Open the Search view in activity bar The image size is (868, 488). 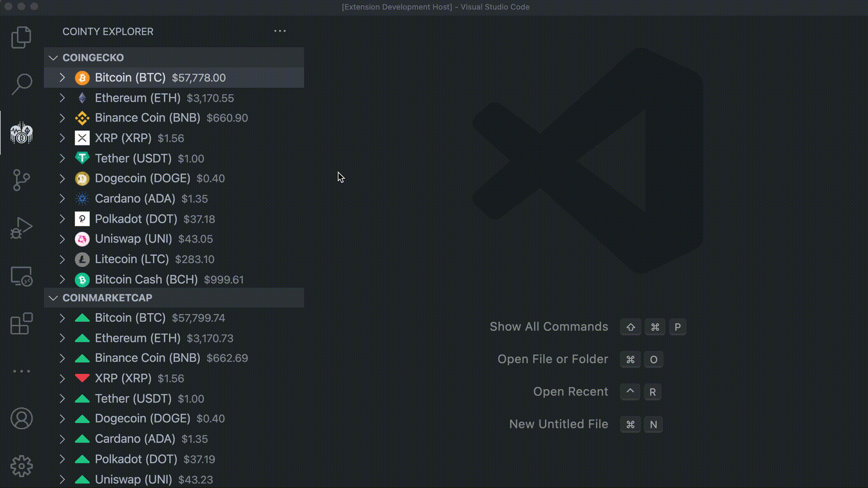pos(21,84)
